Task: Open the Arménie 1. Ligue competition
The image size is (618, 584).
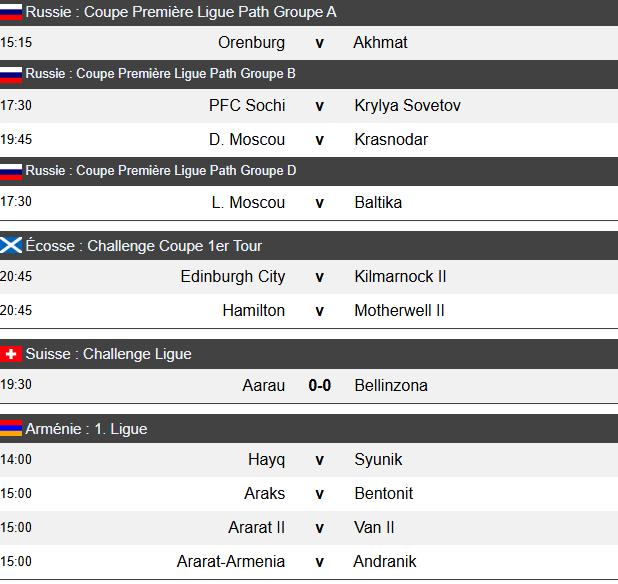Action: coord(86,429)
